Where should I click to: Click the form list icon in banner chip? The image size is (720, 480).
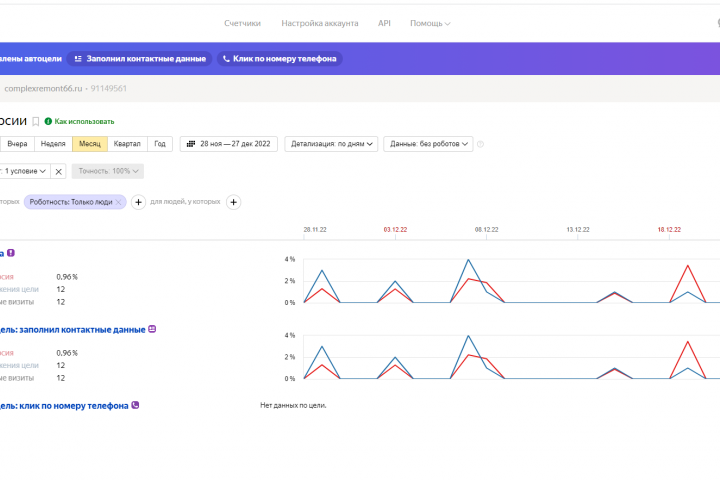(x=78, y=59)
